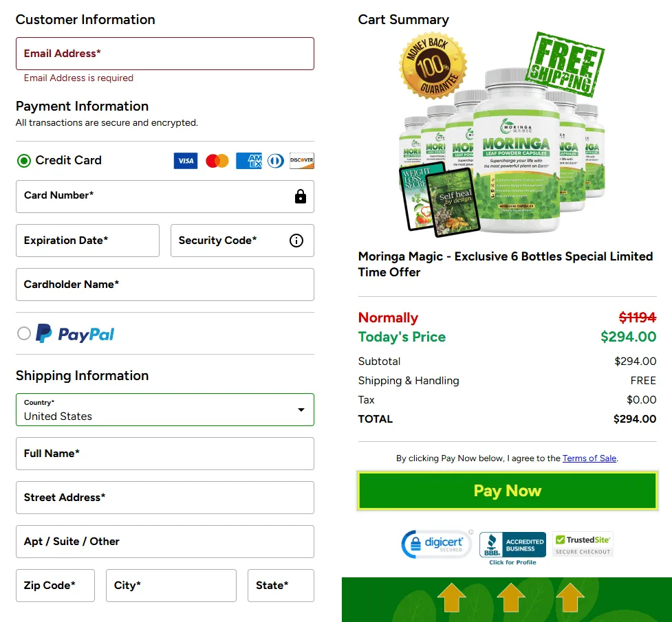Open the Security Code info icon
The image size is (672, 622).
[x=296, y=241]
